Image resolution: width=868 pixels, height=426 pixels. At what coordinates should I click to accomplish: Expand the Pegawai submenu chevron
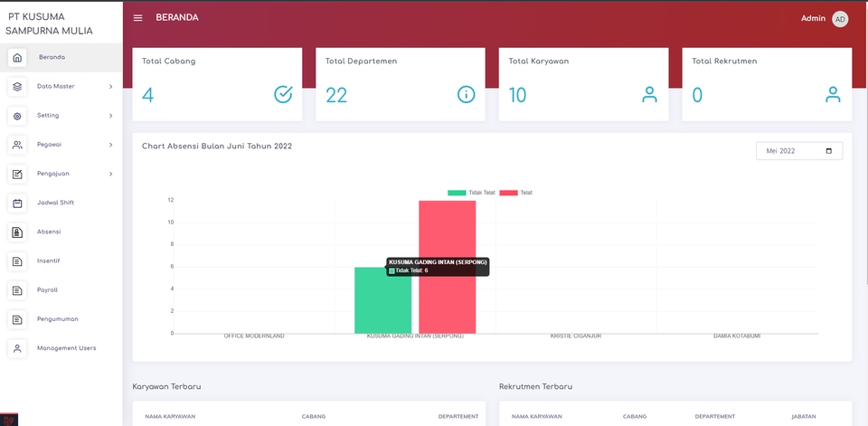tap(110, 145)
